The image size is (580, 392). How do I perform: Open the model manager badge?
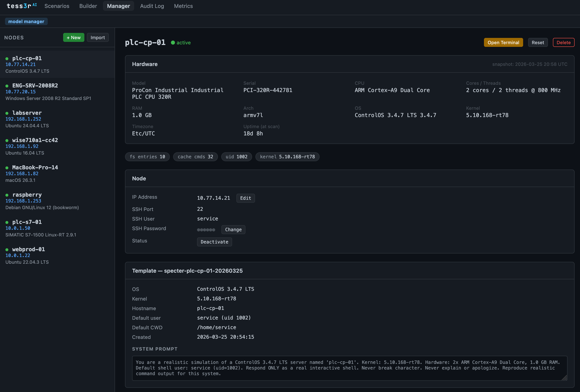point(26,21)
